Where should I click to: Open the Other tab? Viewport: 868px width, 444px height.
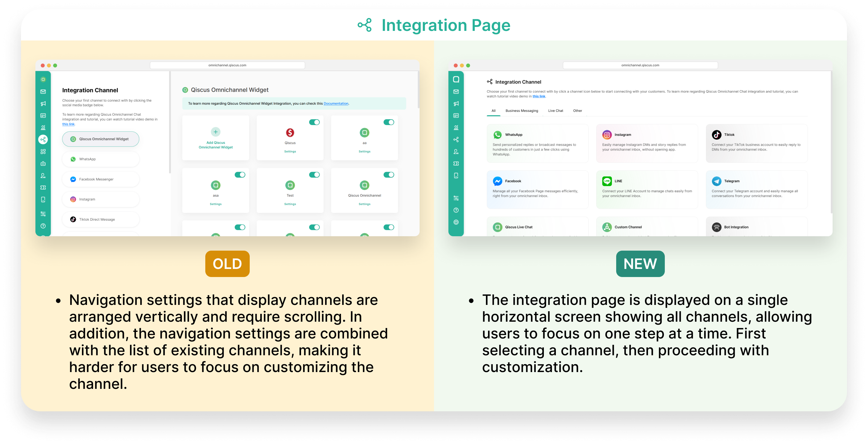[577, 111]
